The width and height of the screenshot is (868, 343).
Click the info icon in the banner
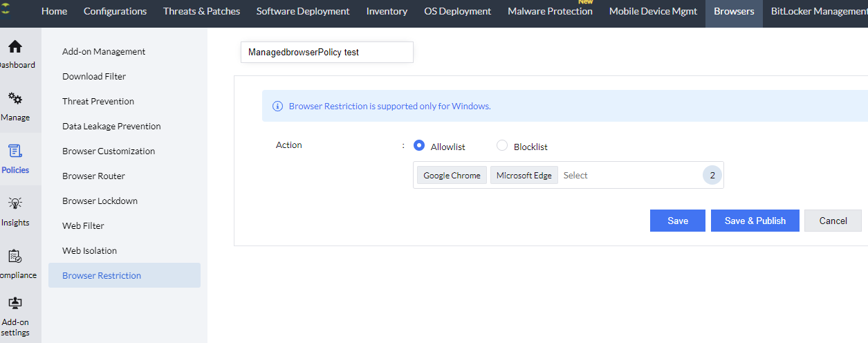point(277,106)
